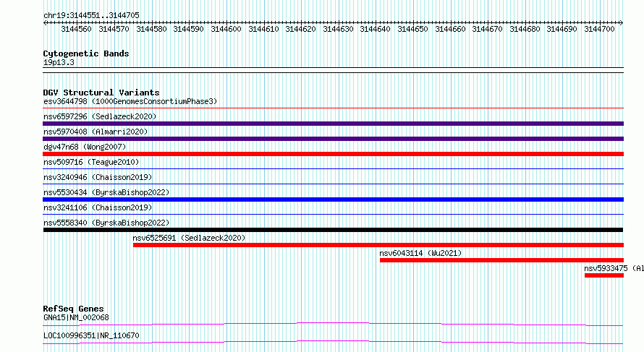Open variant nsv5530434 (ByrskaBishop2022) label

(106, 192)
